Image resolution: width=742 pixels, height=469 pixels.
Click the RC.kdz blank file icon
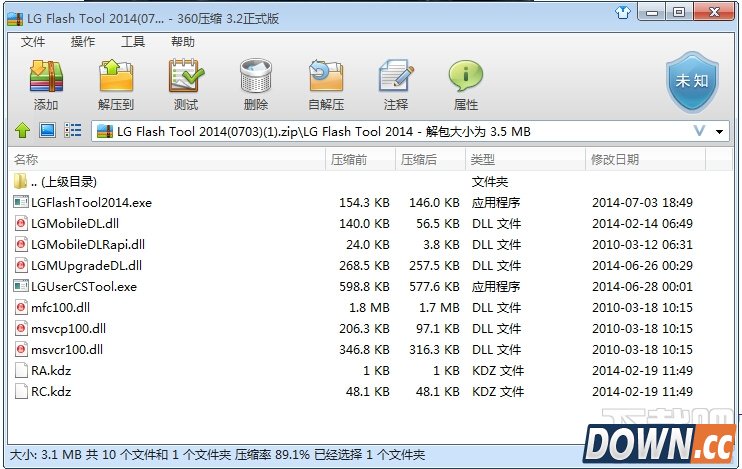21,391
